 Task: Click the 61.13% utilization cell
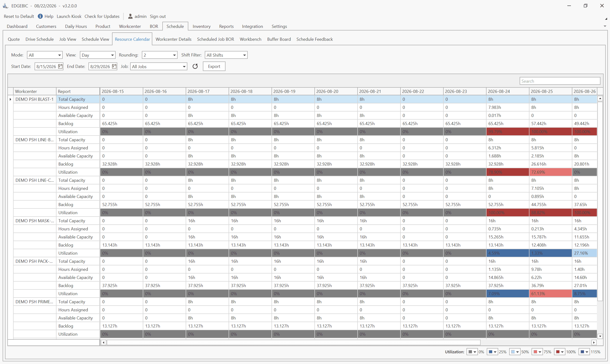pyautogui.click(x=550, y=293)
